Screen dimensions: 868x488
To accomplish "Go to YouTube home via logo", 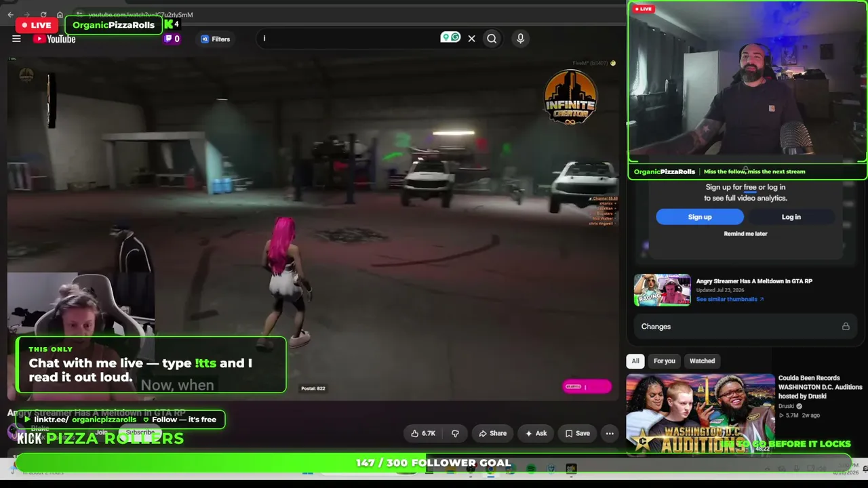I will [55, 39].
